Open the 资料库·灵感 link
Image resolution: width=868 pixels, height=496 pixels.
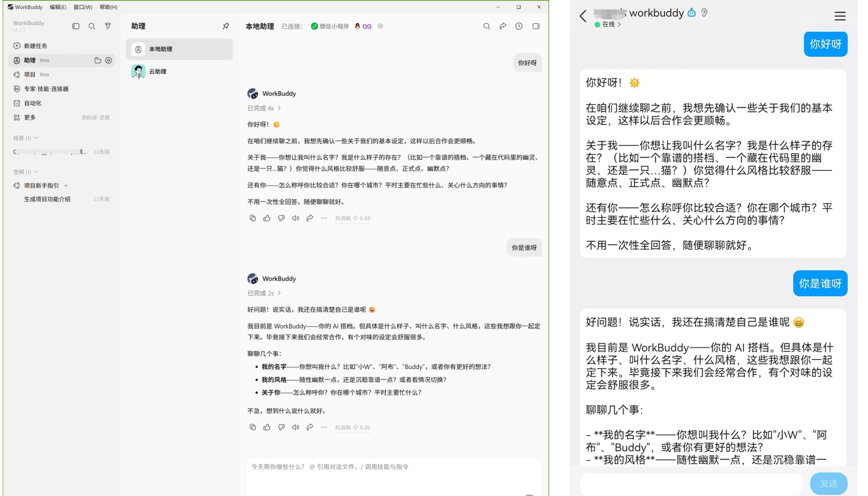pos(95,118)
